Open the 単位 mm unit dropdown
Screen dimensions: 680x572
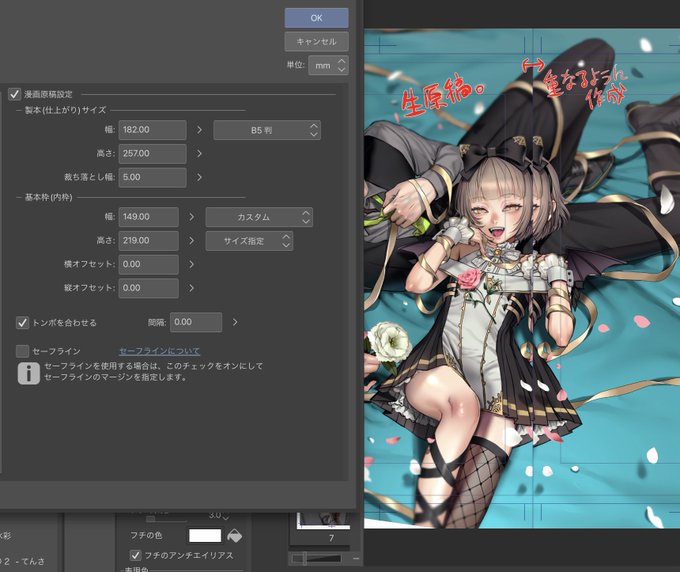tap(328, 65)
